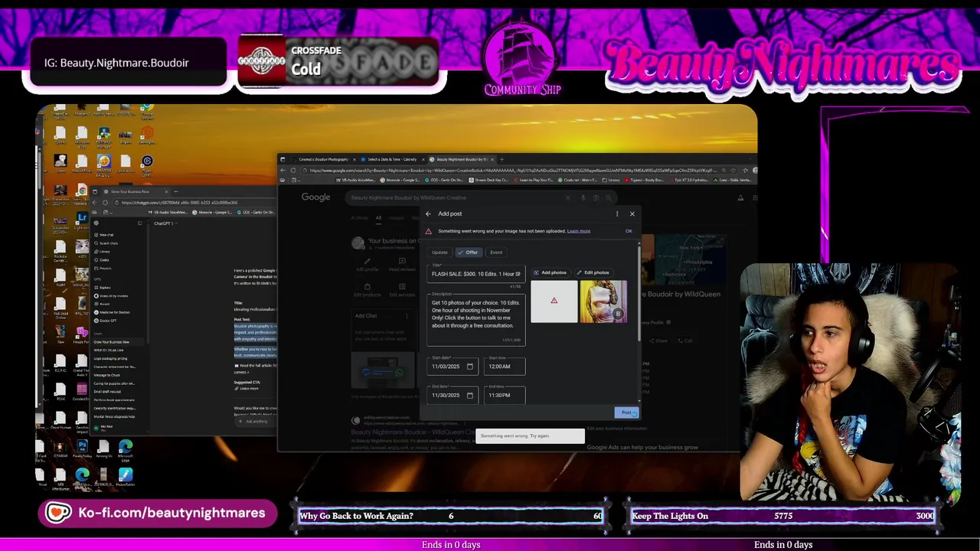Select the Offer post type chip
The width and height of the screenshot is (980, 551).
[467, 253]
